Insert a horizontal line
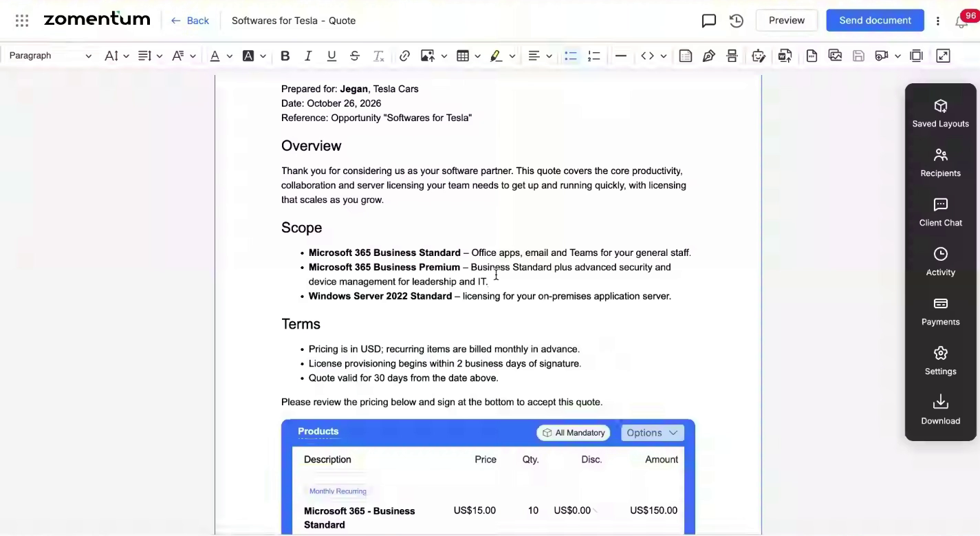The image size is (980, 536). tap(620, 56)
